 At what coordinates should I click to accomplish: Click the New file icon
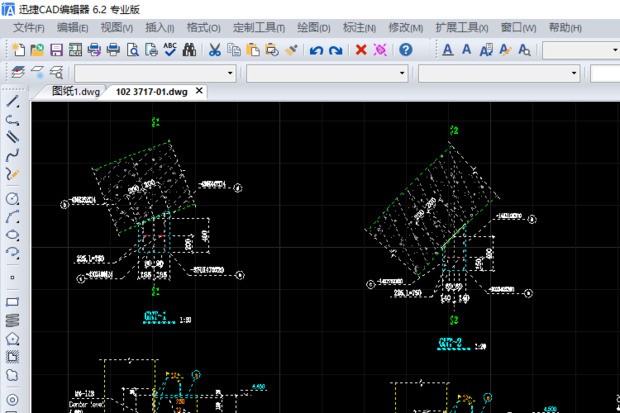pos(19,49)
